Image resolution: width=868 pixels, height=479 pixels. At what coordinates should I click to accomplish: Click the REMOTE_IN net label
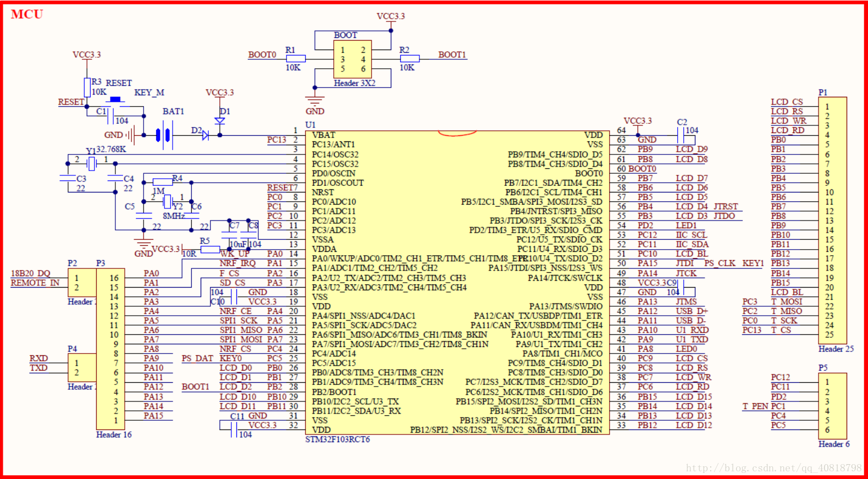point(35,283)
